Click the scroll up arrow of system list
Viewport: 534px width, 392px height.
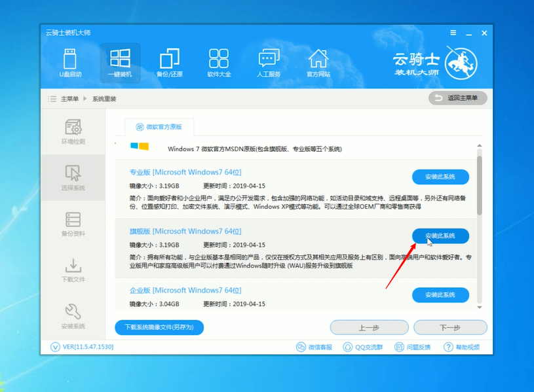[x=480, y=146]
